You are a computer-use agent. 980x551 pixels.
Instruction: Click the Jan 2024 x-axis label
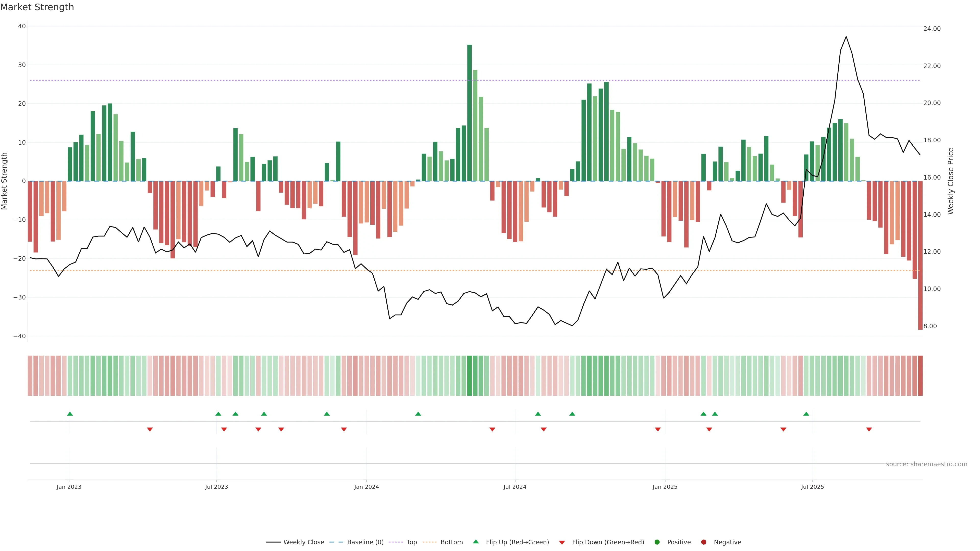coord(366,487)
